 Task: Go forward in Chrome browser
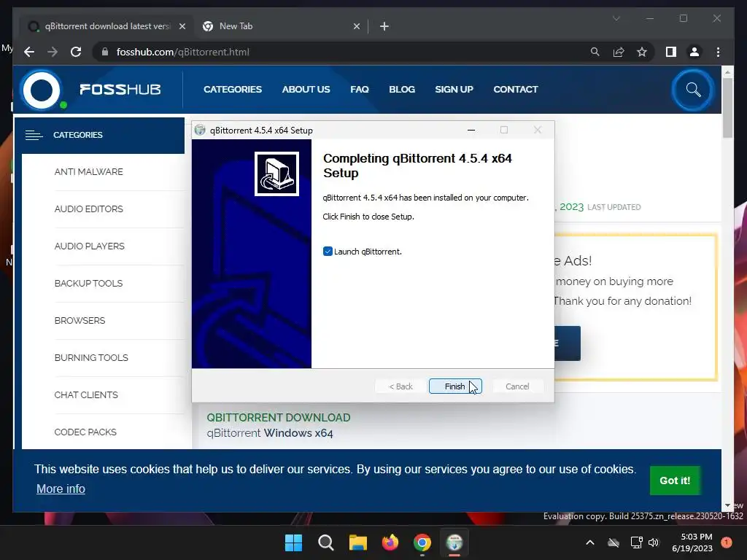[53, 52]
